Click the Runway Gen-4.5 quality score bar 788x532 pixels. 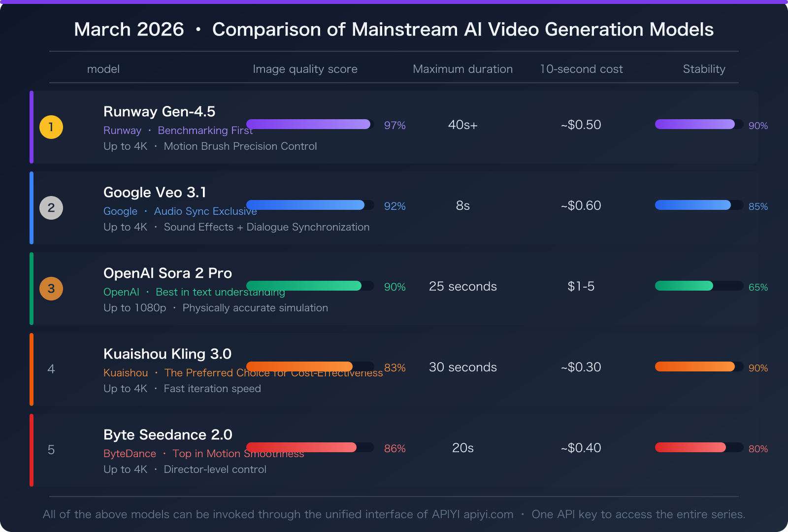[x=308, y=125]
